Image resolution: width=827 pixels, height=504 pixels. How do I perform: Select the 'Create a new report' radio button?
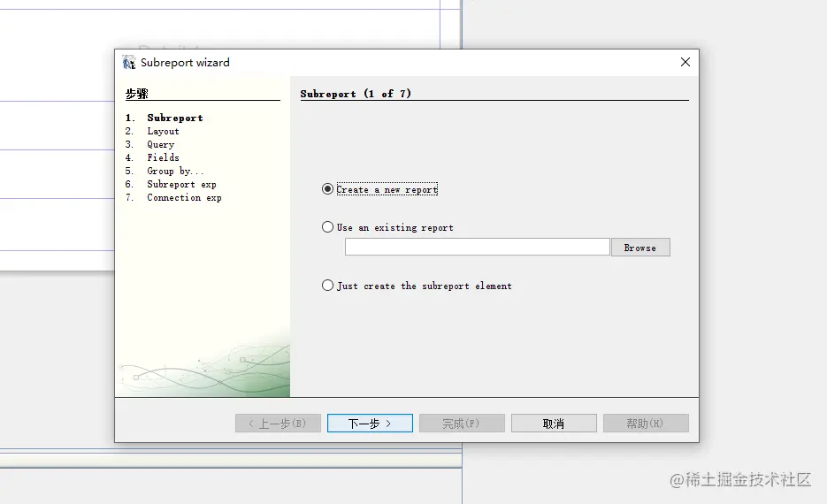(x=327, y=189)
